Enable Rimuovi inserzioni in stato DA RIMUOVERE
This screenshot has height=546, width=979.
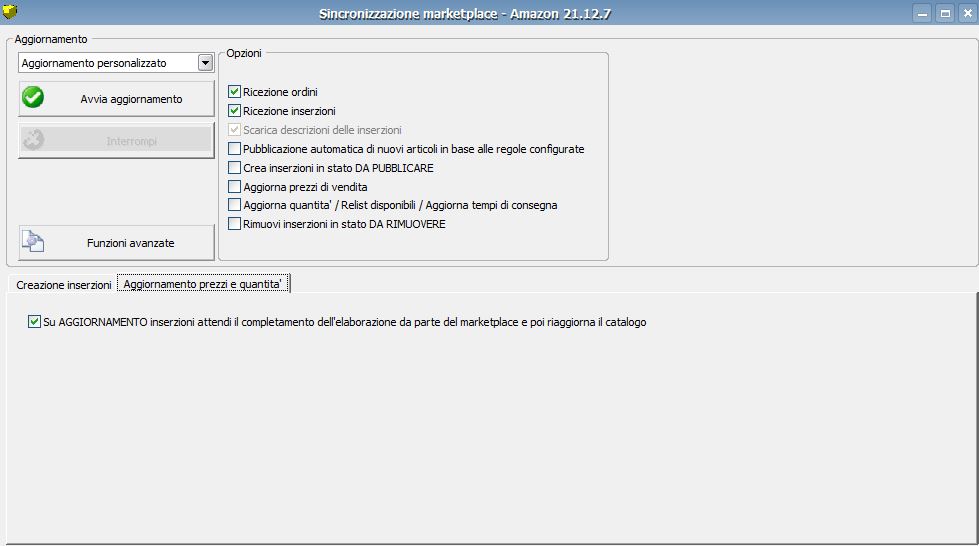click(x=234, y=224)
